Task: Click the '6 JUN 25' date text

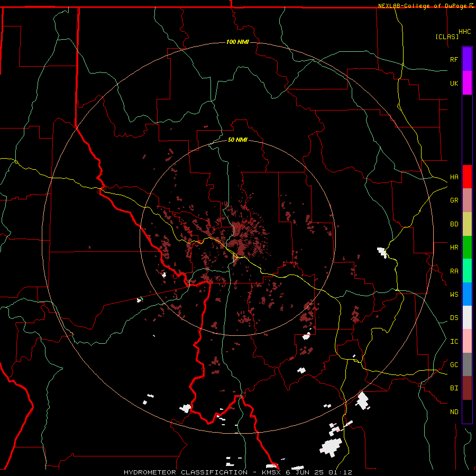Action: point(305,472)
